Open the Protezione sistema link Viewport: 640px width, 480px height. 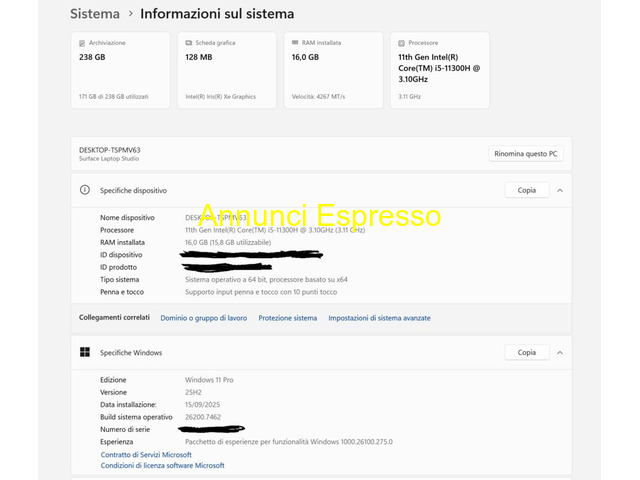click(287, 318)
